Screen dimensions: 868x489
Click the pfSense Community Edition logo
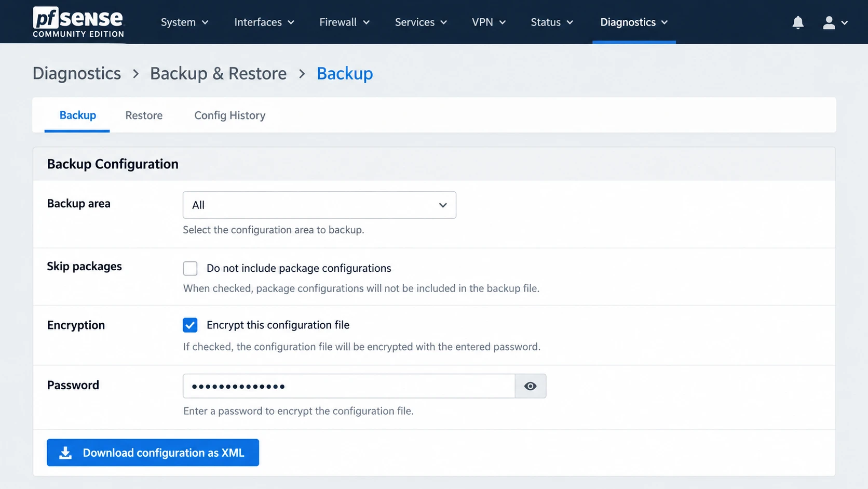(x=78, y=22)
